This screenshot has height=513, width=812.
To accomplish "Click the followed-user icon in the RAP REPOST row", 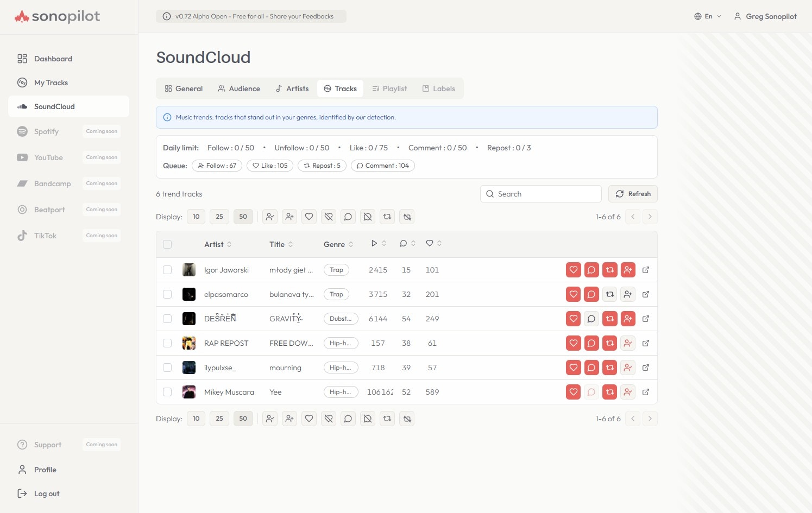I will 627,343.
